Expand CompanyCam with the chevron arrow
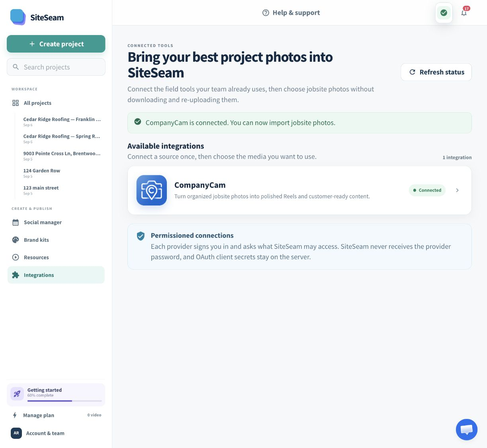487x448 pixels. 457,190
